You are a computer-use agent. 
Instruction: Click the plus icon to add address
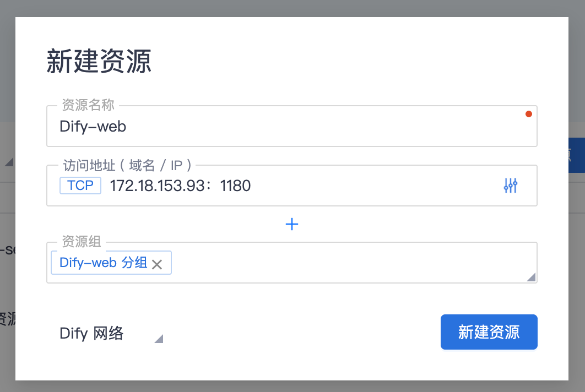pyautogui.click(x=292, y=224)
